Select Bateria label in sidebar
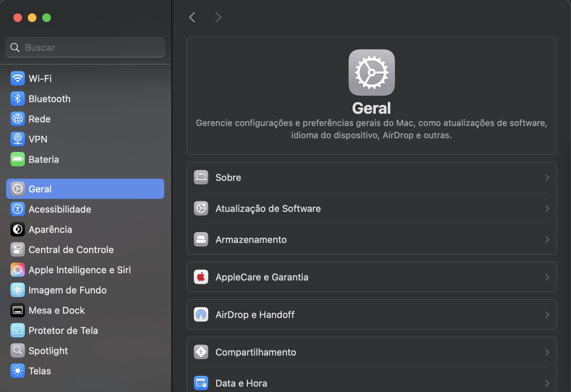This screenshot has height=392, width=571. point(44,159)
